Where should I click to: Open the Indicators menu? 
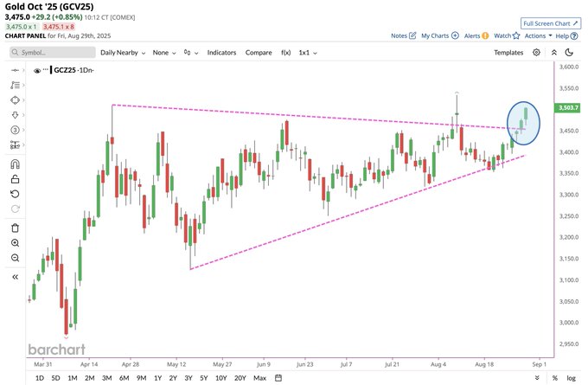pos(221,53)
